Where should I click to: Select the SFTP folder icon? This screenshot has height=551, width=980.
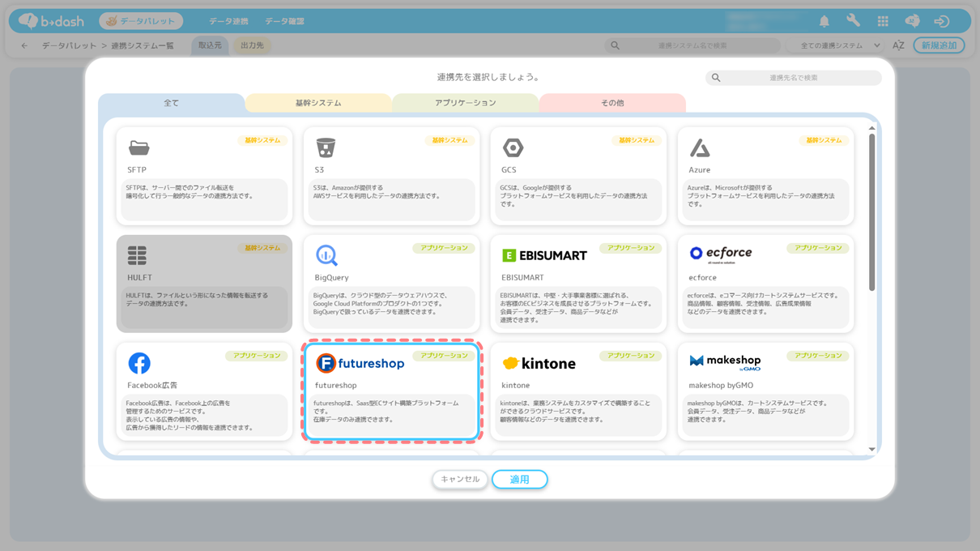139,148
